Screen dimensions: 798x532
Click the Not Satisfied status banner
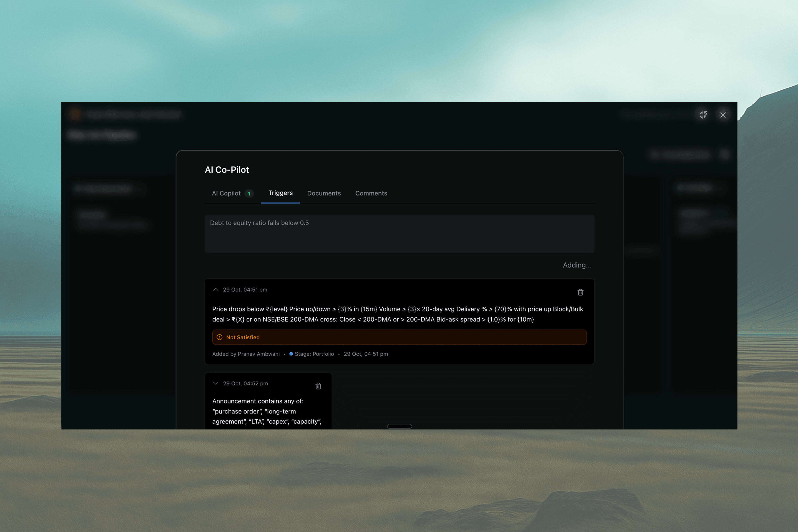[399, 337]
